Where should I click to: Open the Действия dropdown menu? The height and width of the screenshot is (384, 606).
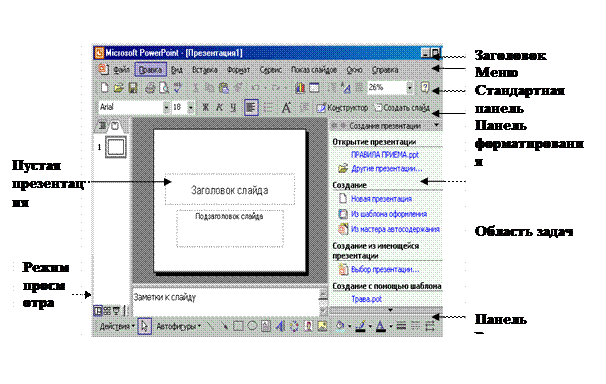[x=117, y=326]
